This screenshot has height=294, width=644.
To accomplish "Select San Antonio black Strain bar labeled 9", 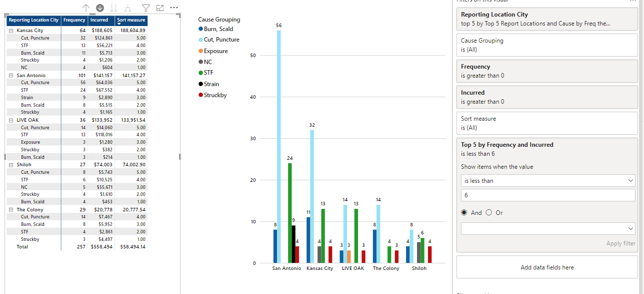I will 293,244.
